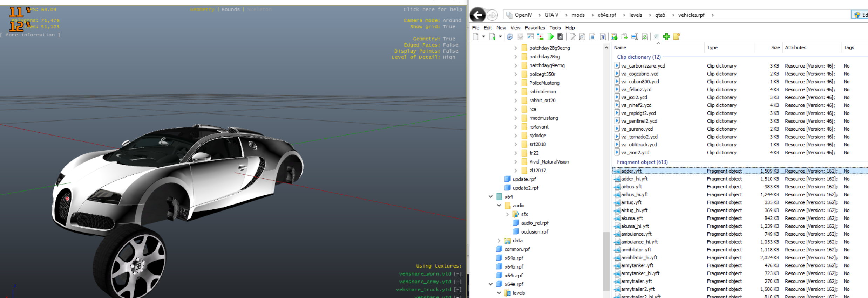Click the new folder star icon
868x298 pixels.
pos(677,37)
